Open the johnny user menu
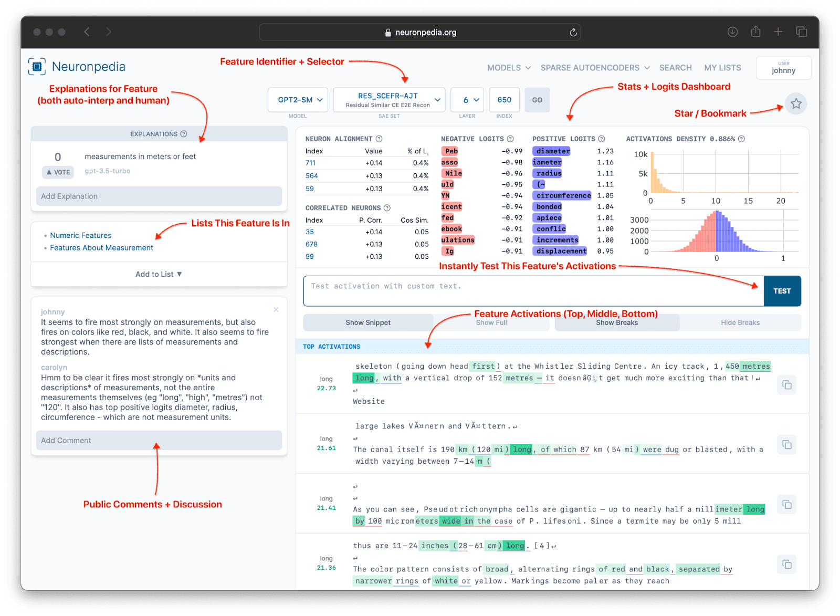This screenshot has height=616, width=840. point(783,68)
